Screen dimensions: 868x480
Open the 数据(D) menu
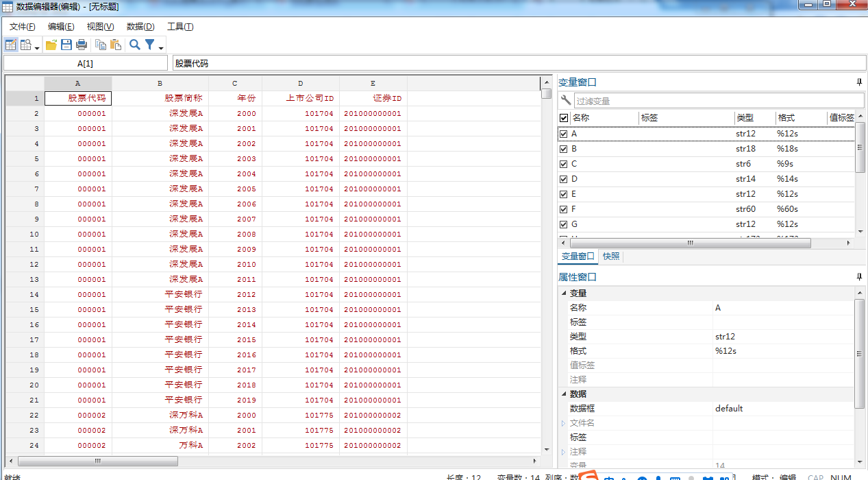[x=140, y=27]
